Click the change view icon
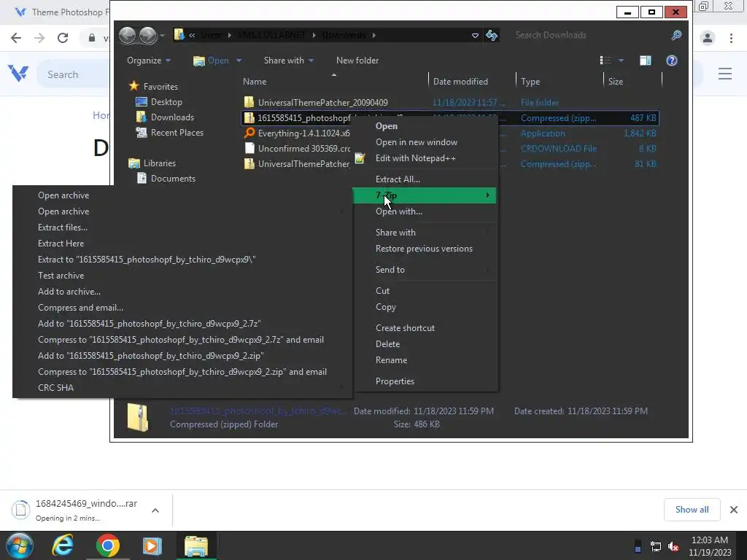This screenshot has width=747, height=560. (605, 61)
